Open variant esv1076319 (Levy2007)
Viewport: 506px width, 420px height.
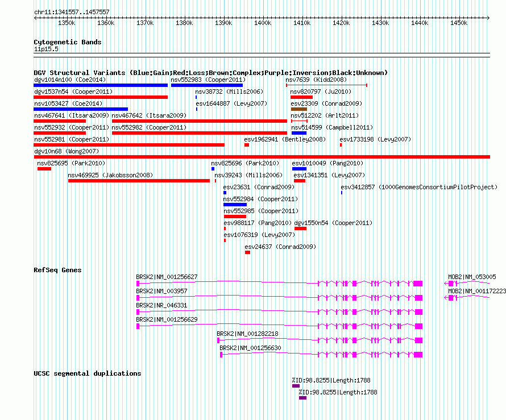point(259,235)
